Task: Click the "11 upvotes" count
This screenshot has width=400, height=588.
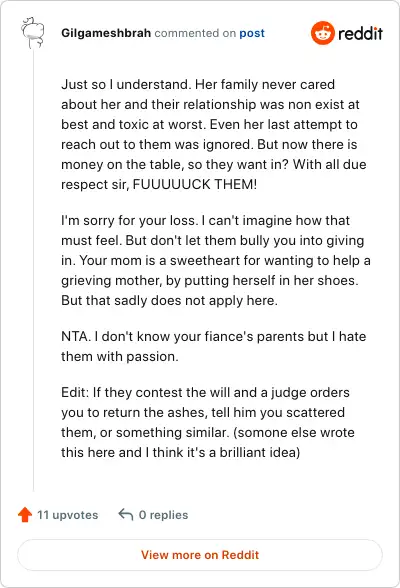Action: [67, 515]
